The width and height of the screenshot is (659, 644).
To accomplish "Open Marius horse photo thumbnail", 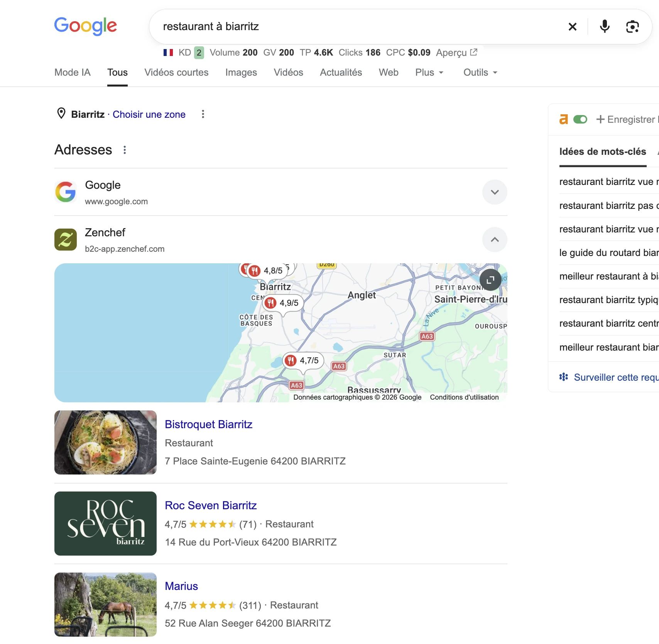I will click(105, 605).
